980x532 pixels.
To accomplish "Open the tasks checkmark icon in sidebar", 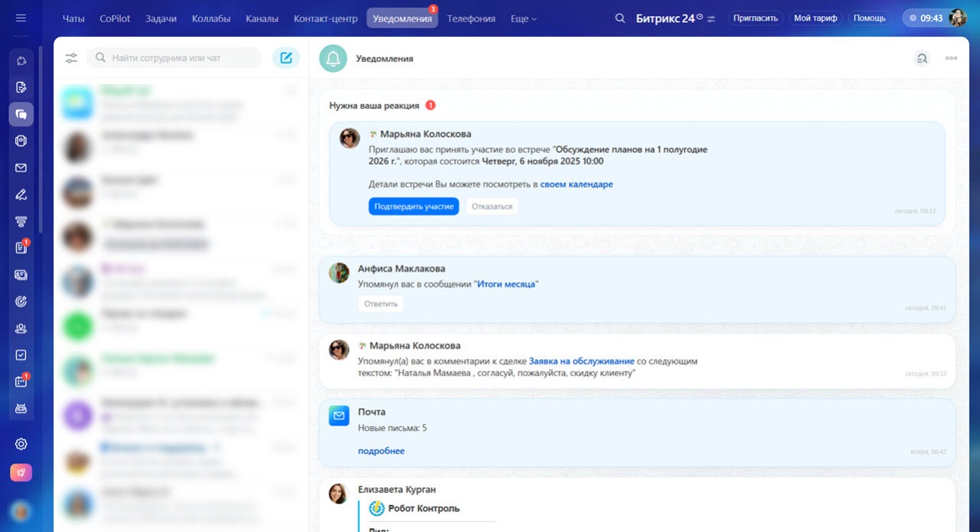I will 21,355.
